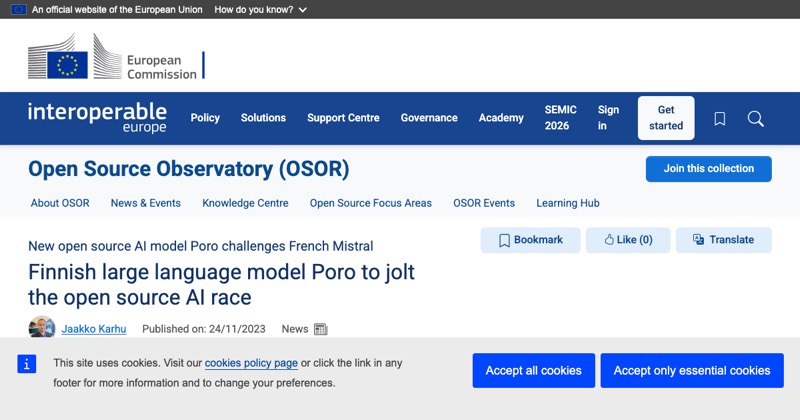Open the cookies policy page link
The width and height of the screenshot is (800, 420).
tap(251, 363)
